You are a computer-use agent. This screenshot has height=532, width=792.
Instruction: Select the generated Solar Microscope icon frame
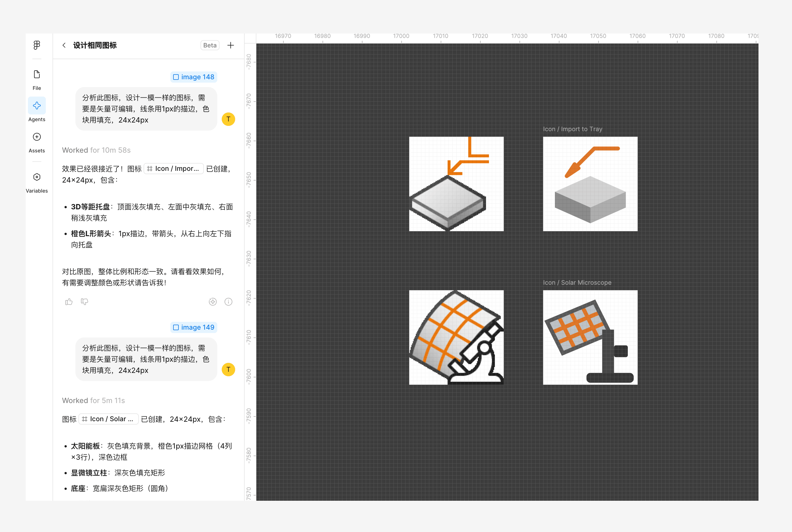click(x=590, y=337)
